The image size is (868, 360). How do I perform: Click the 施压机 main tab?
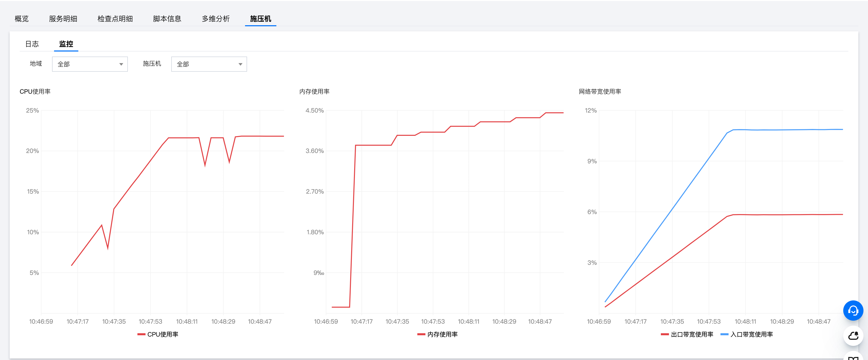point(260,19)
